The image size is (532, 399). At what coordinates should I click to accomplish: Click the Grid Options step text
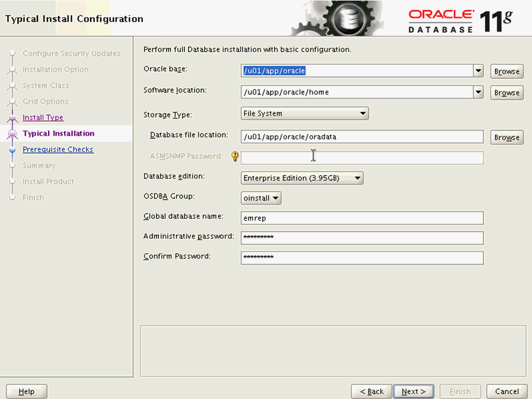point(46,101)
